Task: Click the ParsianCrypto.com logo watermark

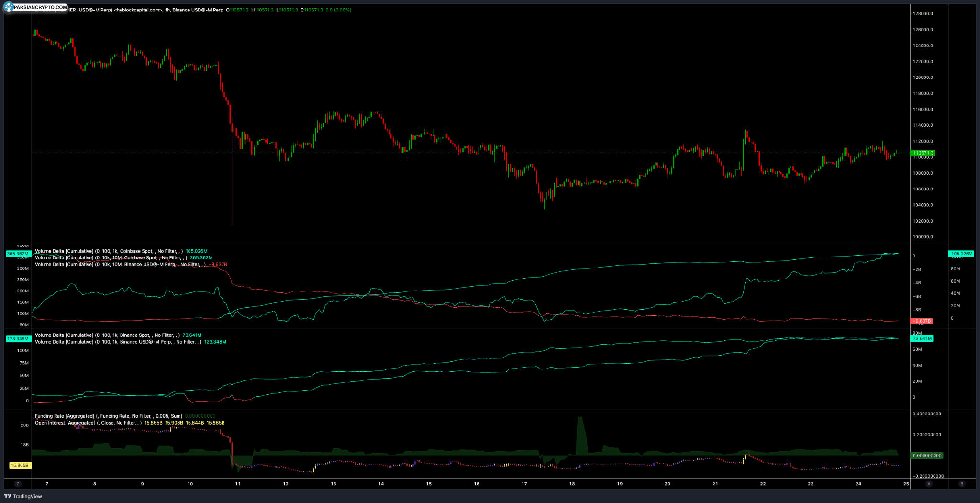Action: pyautogui.click(x=35, y=7)
